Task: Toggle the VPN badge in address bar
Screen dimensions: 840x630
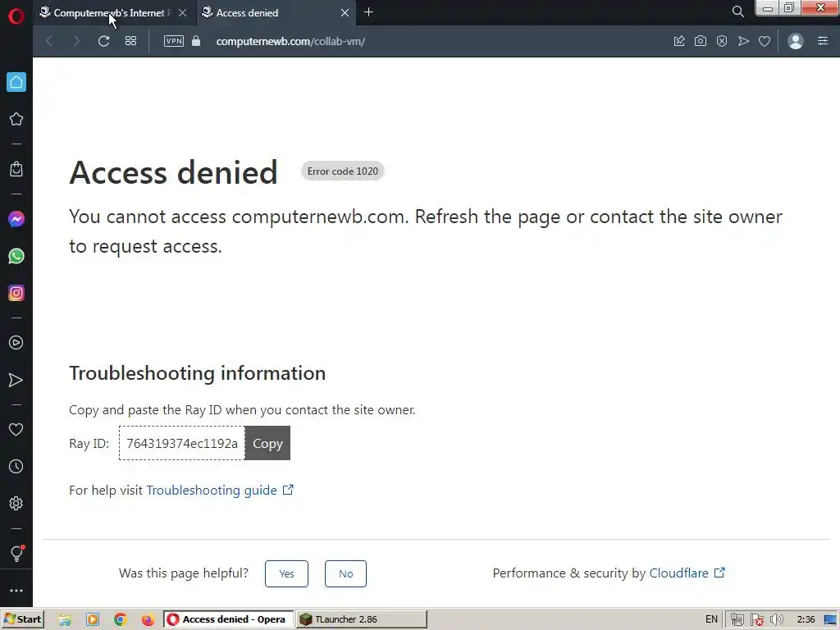Action: [x=174, y=41]
